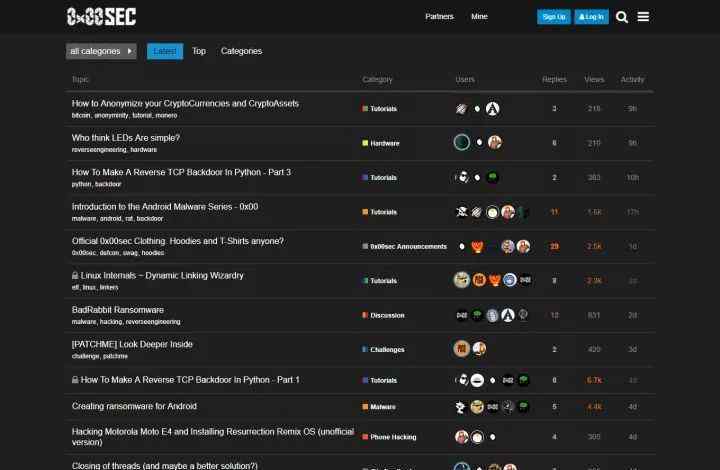Viewport: 720px width, 470px height.
Task: Open Official 0x00sec Clothing topic
Action: (178, 241)
